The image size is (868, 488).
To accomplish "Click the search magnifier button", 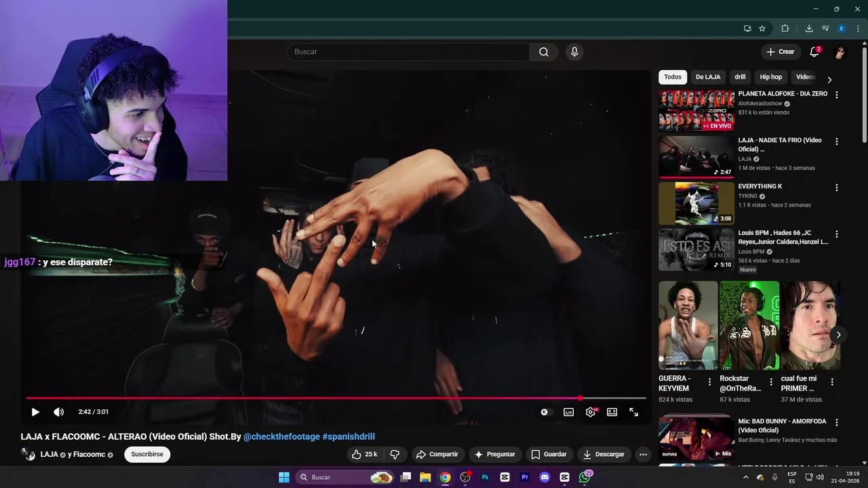I will [x=544, y=52].
